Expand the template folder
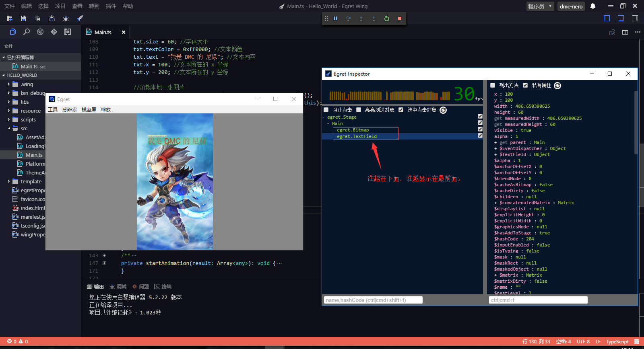Viewport: 644px width, 349px height. pos(9,182)
